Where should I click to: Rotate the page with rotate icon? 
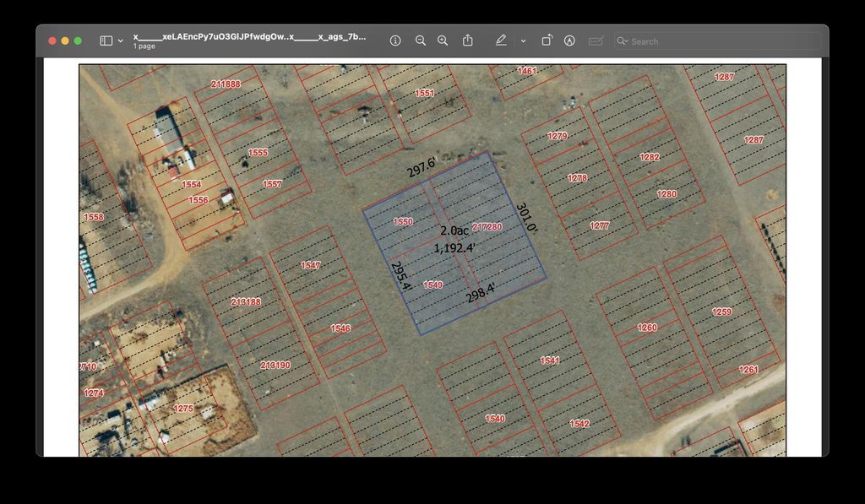tap(547, 41)
